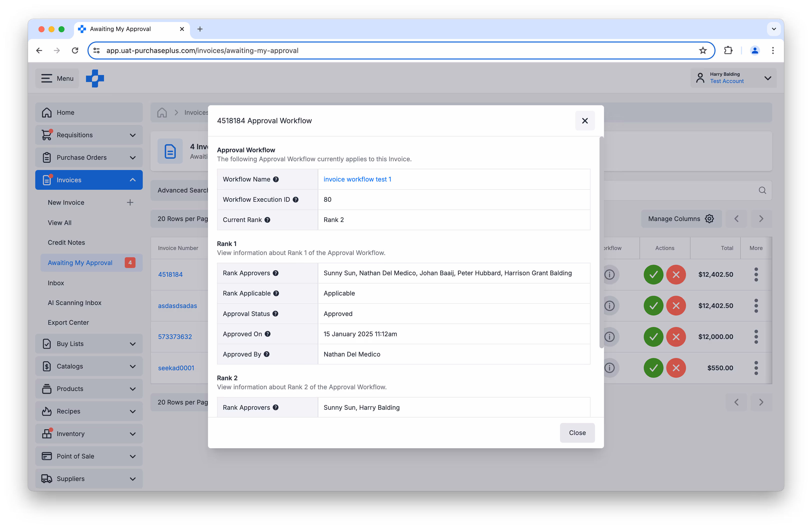Click help icon next to Workflow Name
This screenshot has width=812, height=528.
coord(276,179)
